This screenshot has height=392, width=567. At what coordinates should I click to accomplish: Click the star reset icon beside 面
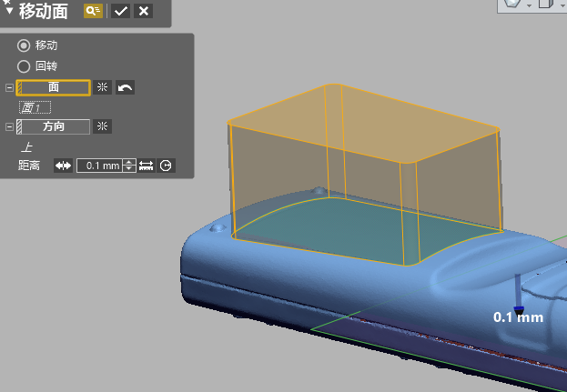coord(103,87)
